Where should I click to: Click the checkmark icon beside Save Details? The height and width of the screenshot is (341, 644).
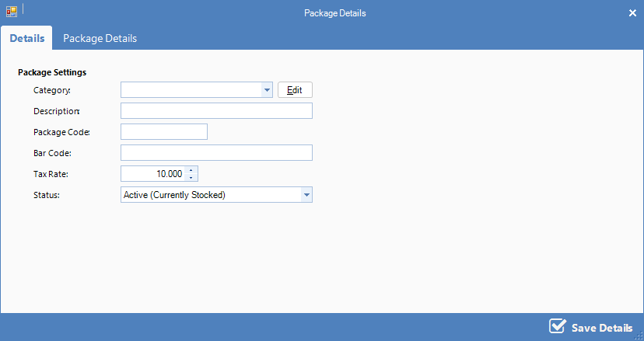557,326
